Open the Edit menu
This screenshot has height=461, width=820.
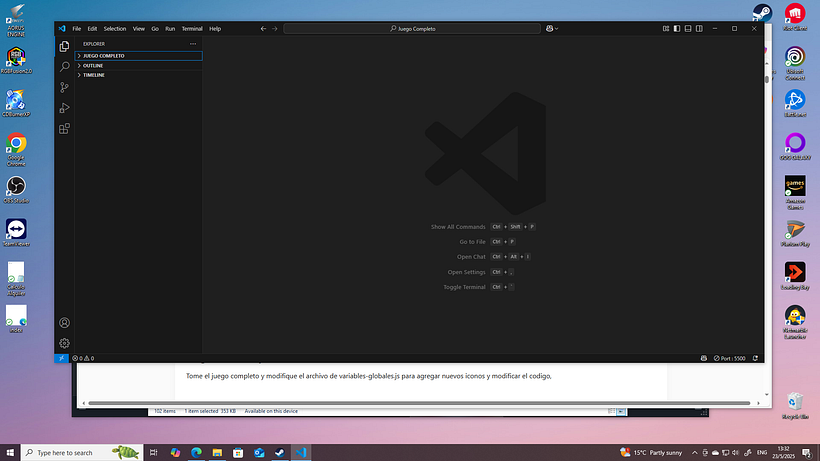pyautogui.click(x=92, y=29)
